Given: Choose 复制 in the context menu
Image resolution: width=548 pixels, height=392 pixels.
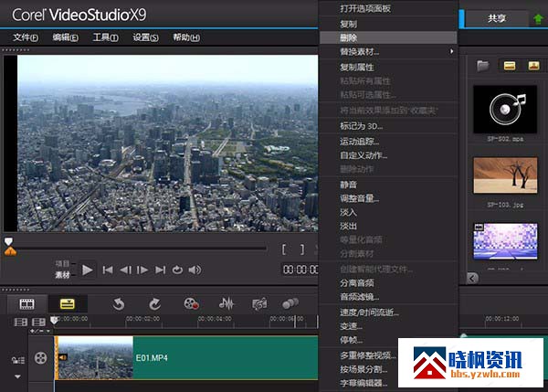Looking at the screenshot, I should pos(388,24).
